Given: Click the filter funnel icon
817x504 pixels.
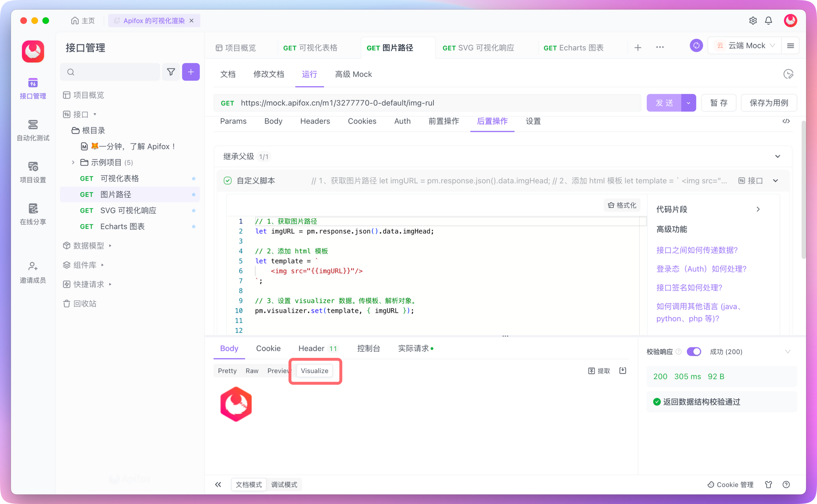Looking at the screenshot, I should 171,72.
